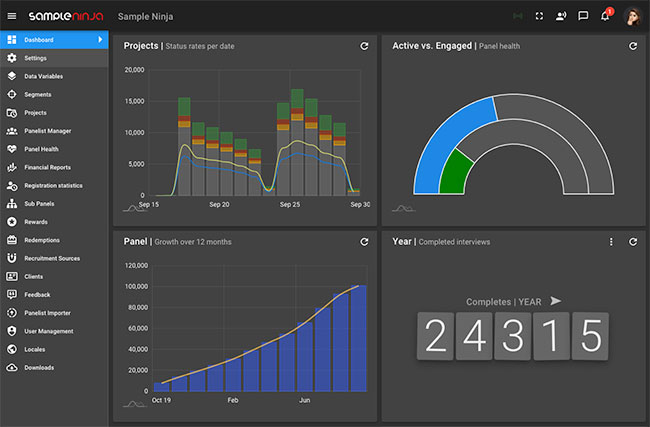Open the Year widget three-dot options menu
This screenshot has height=427, width=650.
click(611, 242)
